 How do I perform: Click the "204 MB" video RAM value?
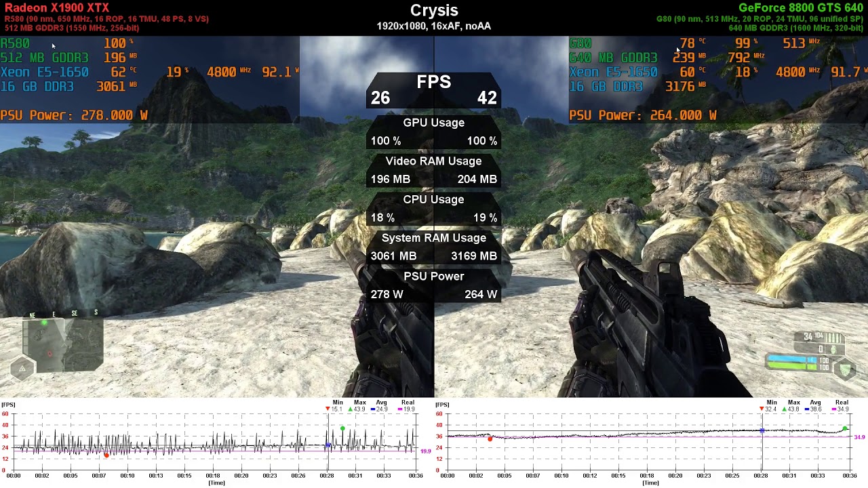477,179
